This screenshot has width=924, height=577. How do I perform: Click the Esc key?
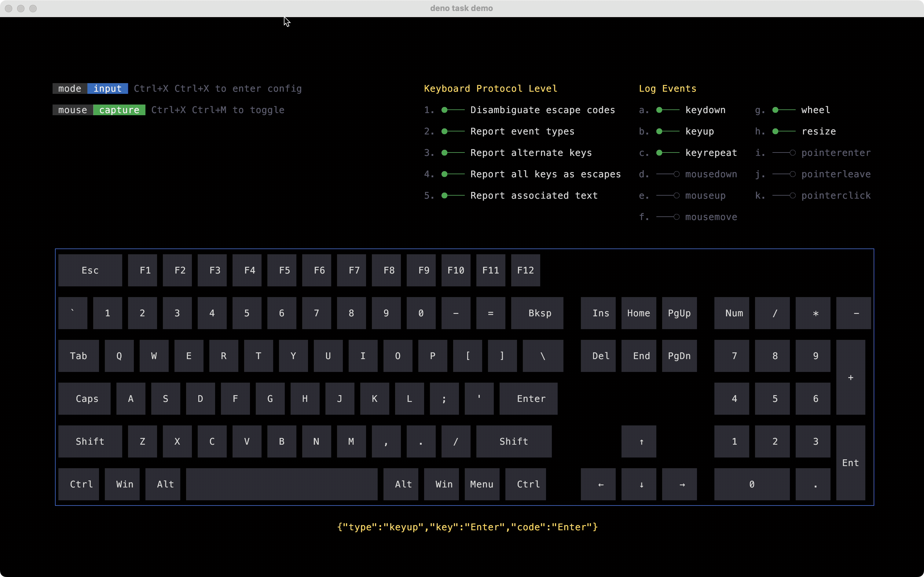coord(90,270)
